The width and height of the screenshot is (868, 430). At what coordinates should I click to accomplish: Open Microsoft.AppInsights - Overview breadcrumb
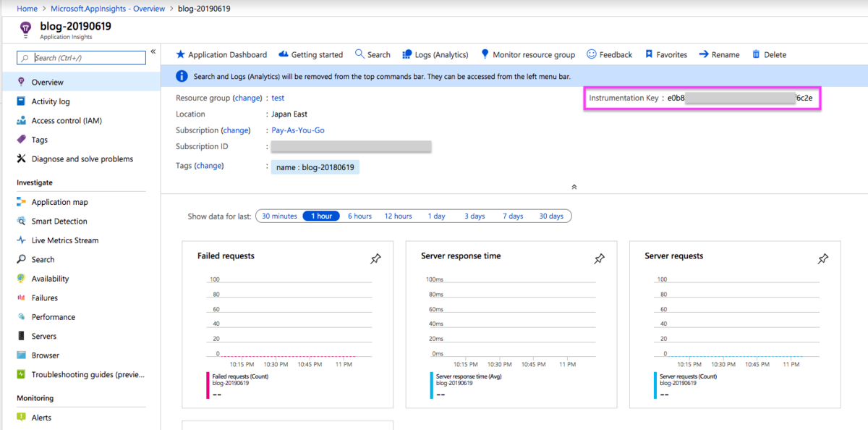(108, 8)
